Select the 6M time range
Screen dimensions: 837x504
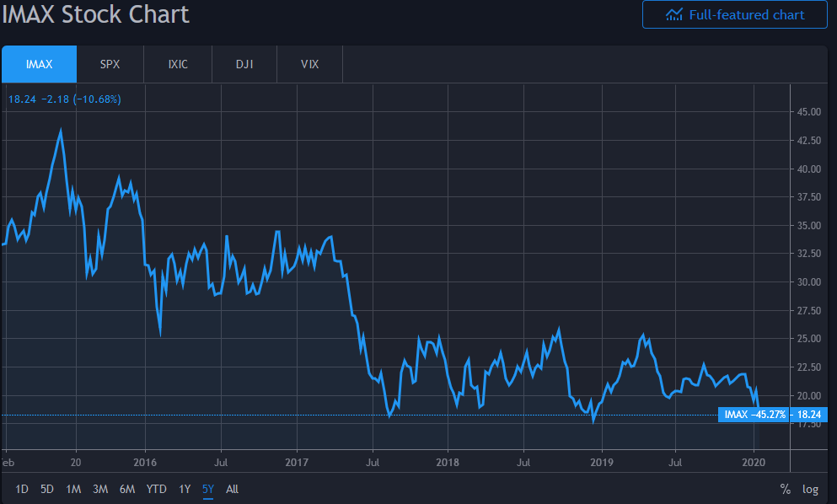(x=127, y=489)
